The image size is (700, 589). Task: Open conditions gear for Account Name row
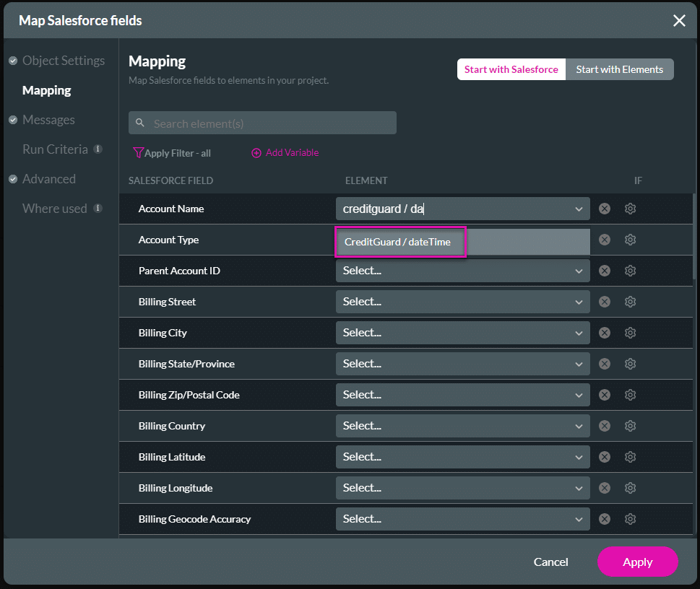[630, 209]
